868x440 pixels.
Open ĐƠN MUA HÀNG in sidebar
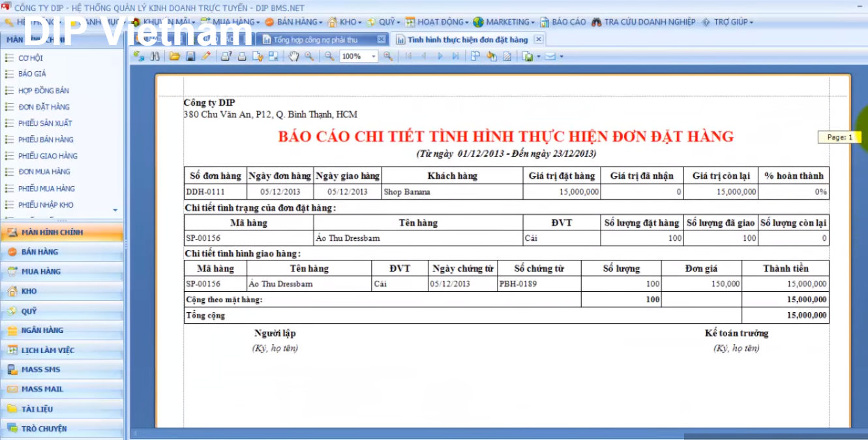click(x=44, y=172)
